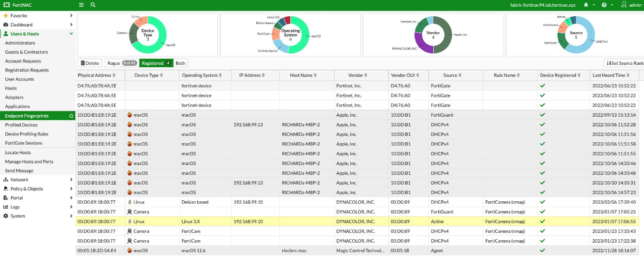
Task: Select the Both filter toggle
Action: click(180, 63)
